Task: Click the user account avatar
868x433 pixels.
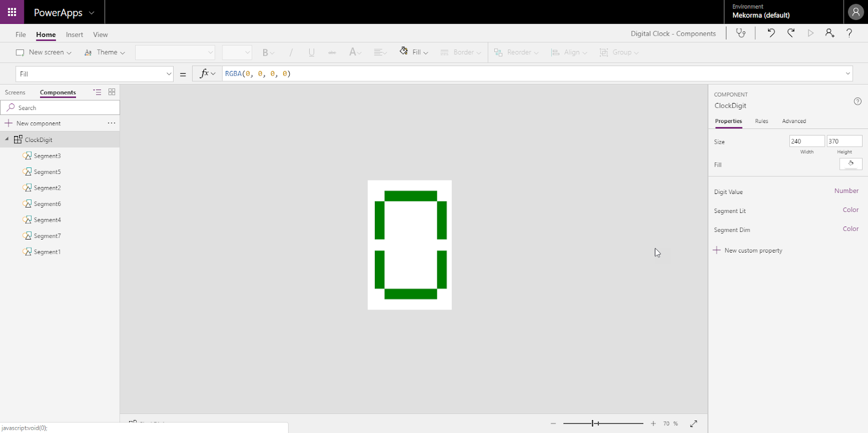Action: (x=856, y=12)
